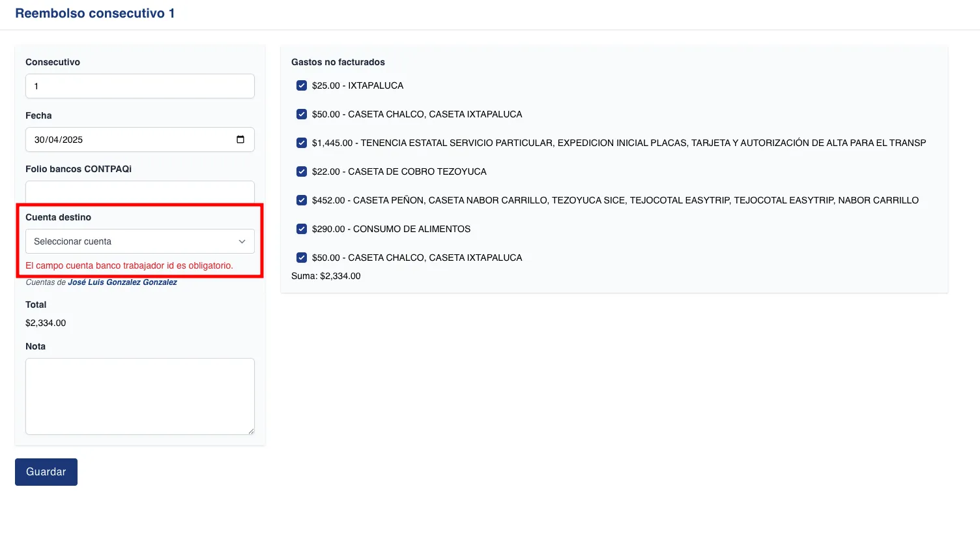
Task: Open José Luis Gonzalez Gonzalez link
Action: coord(122,282)
